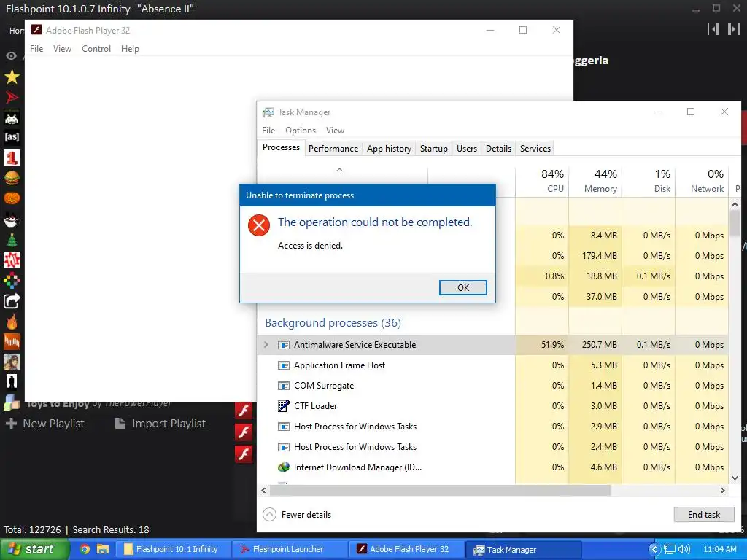Click Task Manager vertical scrollbar up arrow
This screenshot has width=747, height=560.
(735, 204)
